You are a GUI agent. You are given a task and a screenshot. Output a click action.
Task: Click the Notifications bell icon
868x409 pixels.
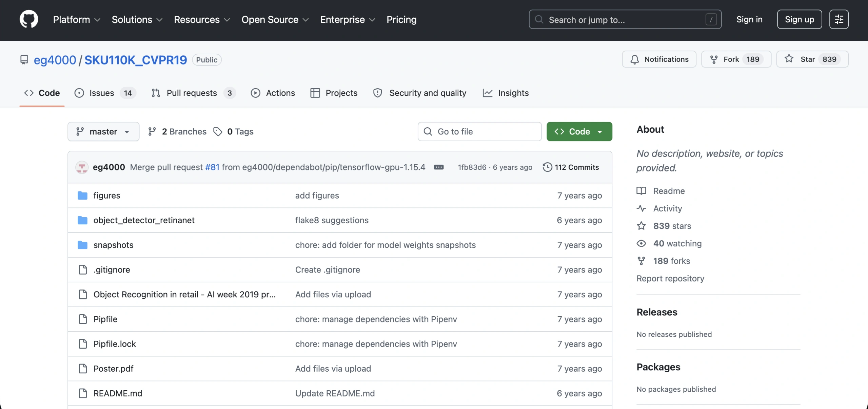pos(634,59)
